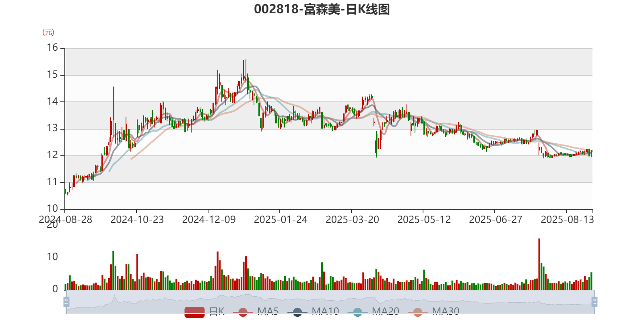Click the x-axis date 2025-05-12
Screen dimensions: 644x322
[423, 219]
